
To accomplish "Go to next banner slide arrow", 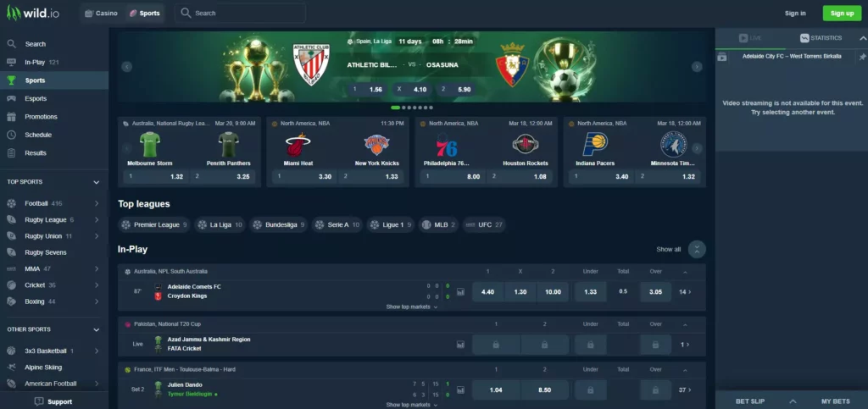I will tap(697, 67).
